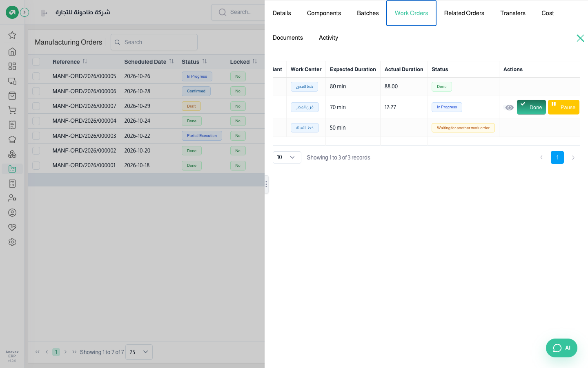
Task: Expand the sidebar with the chevron button
Action: tap(24, 12)
